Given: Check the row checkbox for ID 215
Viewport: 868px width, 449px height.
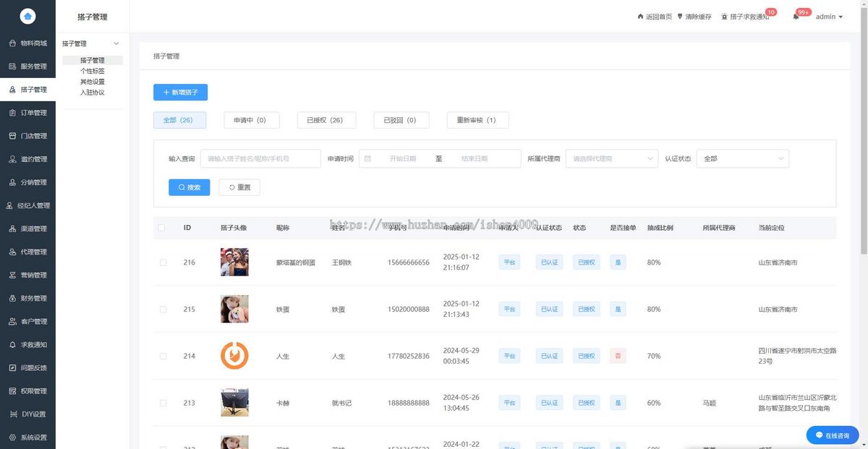Looking at the screenshot, I should 163,309.
